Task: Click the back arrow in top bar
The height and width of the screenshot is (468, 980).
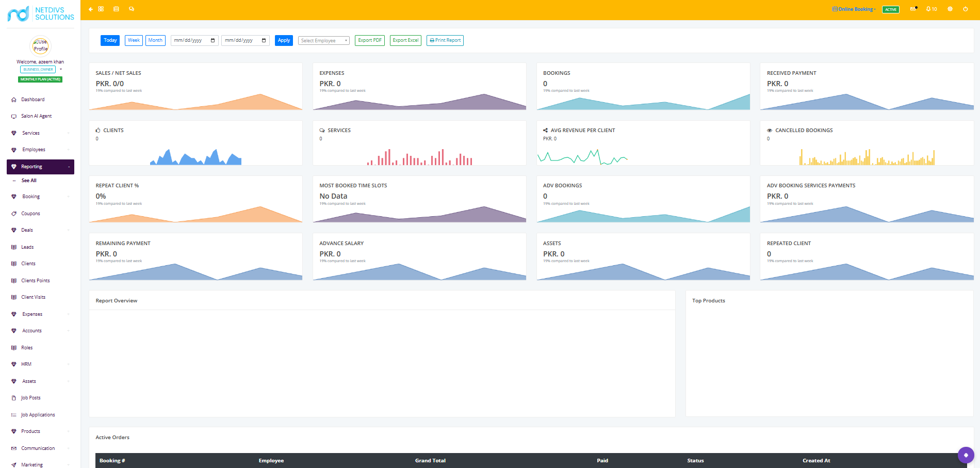Action: click(91, 9)
